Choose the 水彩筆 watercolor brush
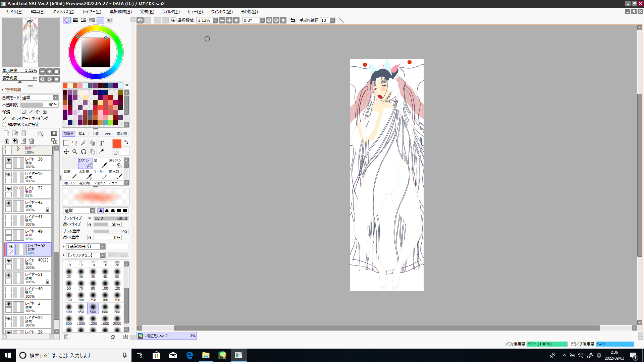The width and height of the screenshot is (644, 362). tap(86, 175)
